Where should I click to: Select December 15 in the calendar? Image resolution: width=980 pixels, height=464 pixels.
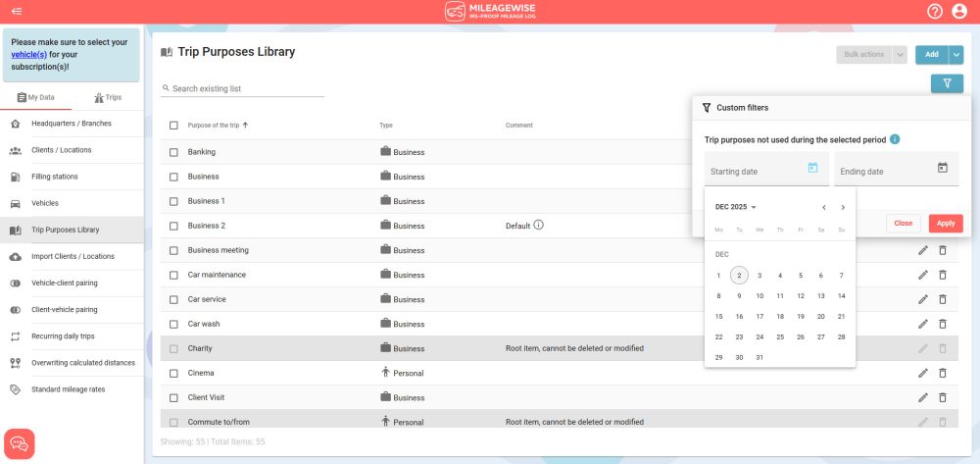tap(718, 317)
